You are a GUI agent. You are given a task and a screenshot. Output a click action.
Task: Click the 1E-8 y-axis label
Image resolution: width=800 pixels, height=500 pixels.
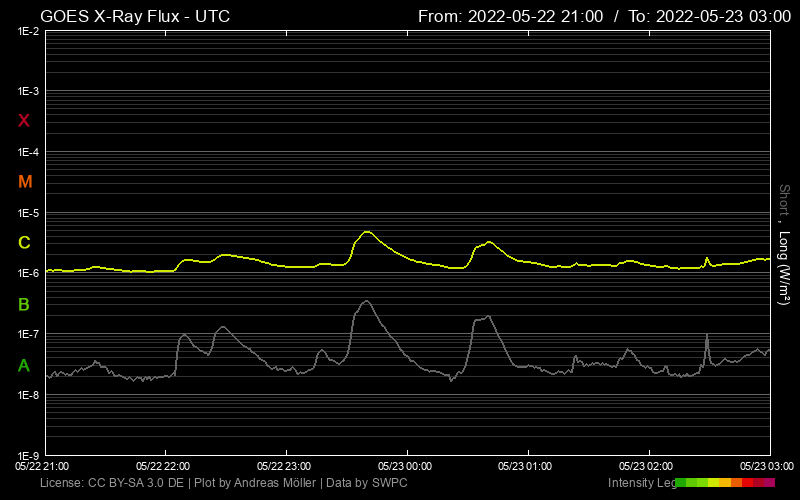click(x=28, y=395)
